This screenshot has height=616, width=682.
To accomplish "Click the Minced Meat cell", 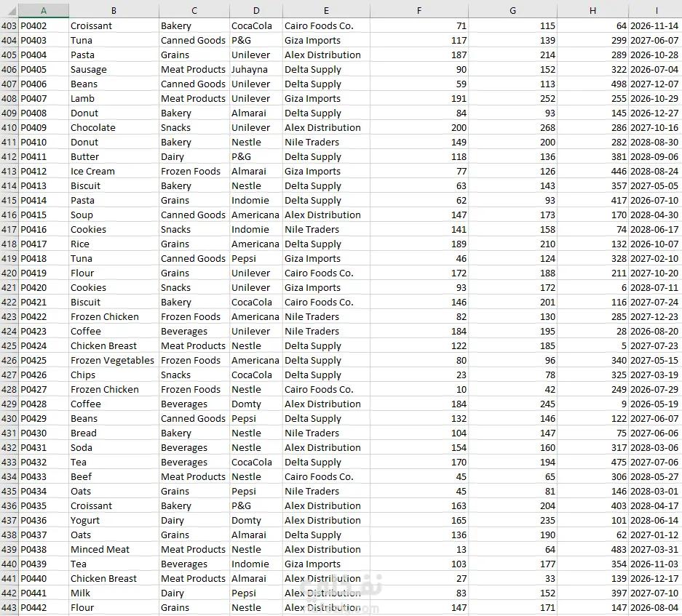I will coord(114,549).
